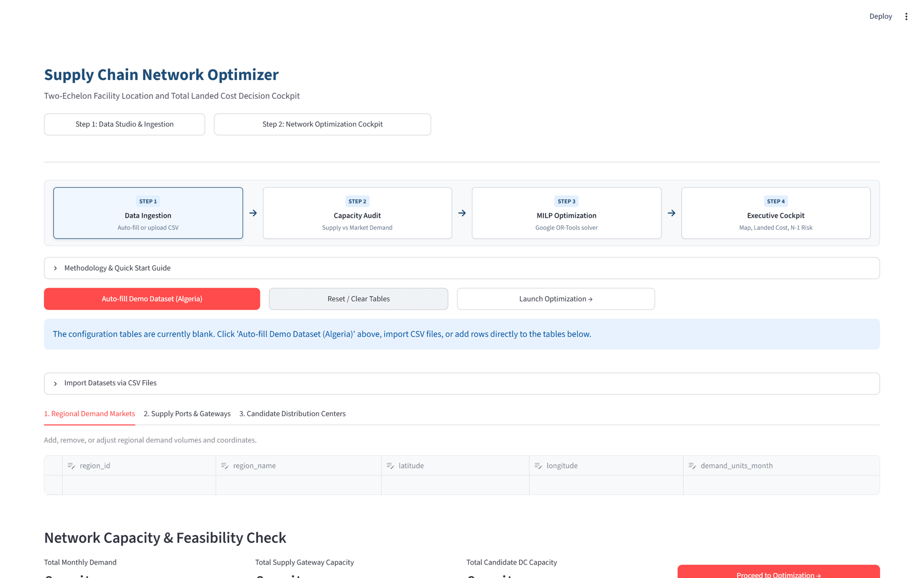Click the edit icon beside longitude column
This screenshot has width=924, height=578.
(538, 466)
